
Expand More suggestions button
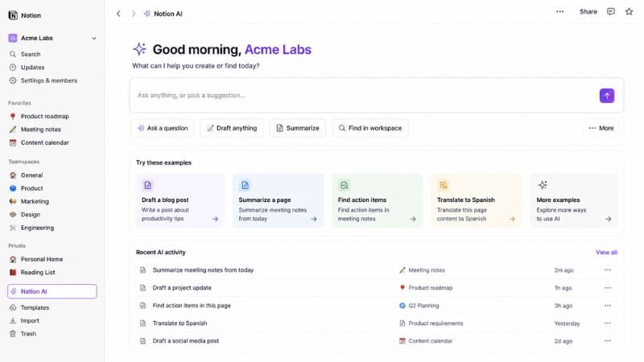pyautogui.click(x=601, y=128)
